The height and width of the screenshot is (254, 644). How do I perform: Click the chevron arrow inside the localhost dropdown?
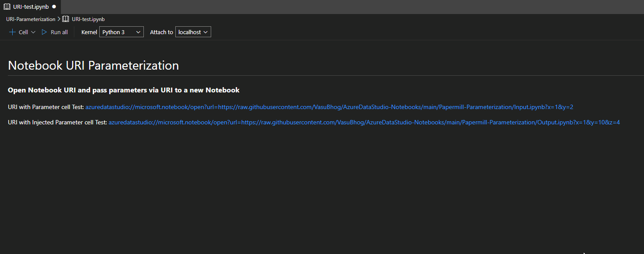click(205, 32)
